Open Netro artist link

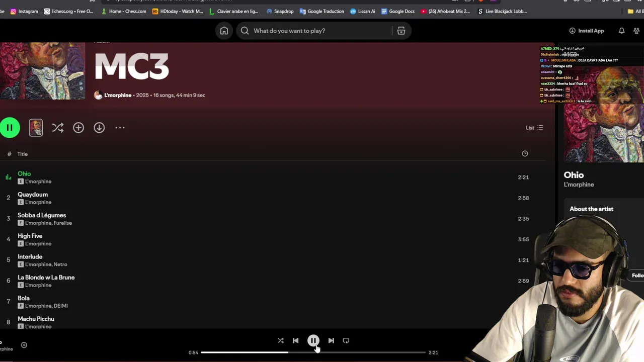pos(60,264)
